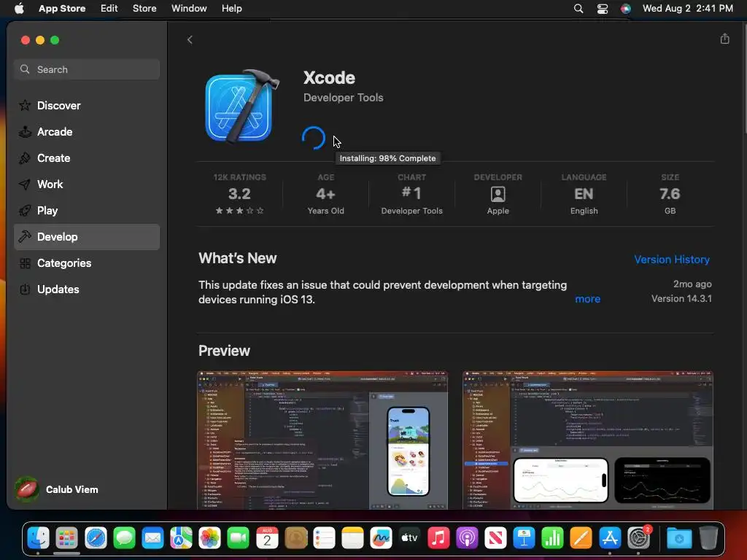
Task: Open System Settings from the Dock
Action: point(639,538)
